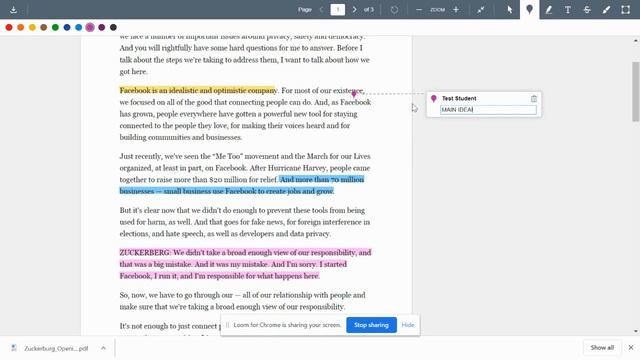Pick the yellow color swatch
The height and width of the screenshot is (360, 640).
(x=32, y=27)
